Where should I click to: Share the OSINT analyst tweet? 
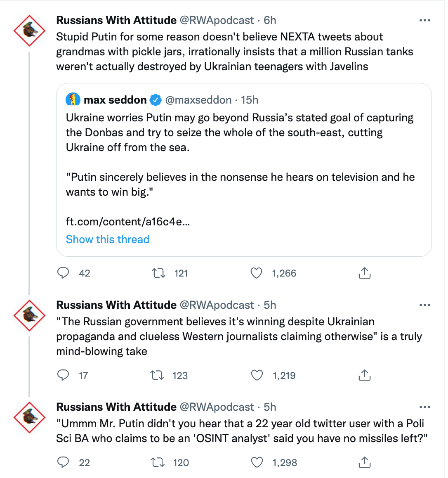tap(365, 462)
